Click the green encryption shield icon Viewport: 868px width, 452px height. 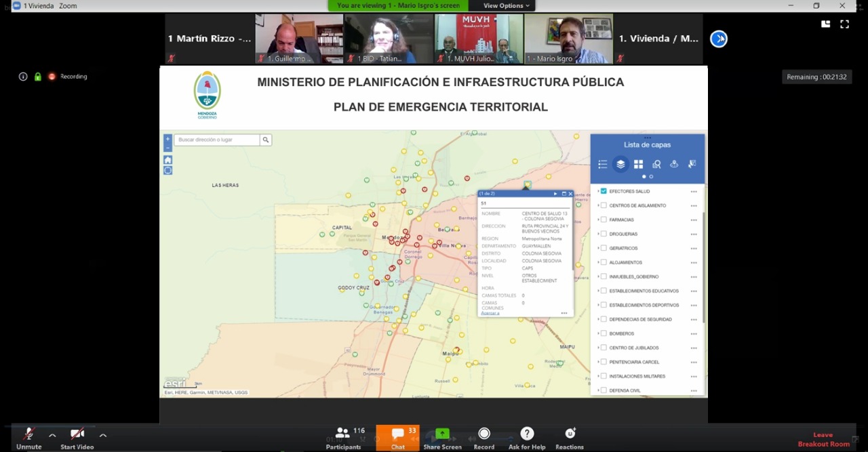38,77
